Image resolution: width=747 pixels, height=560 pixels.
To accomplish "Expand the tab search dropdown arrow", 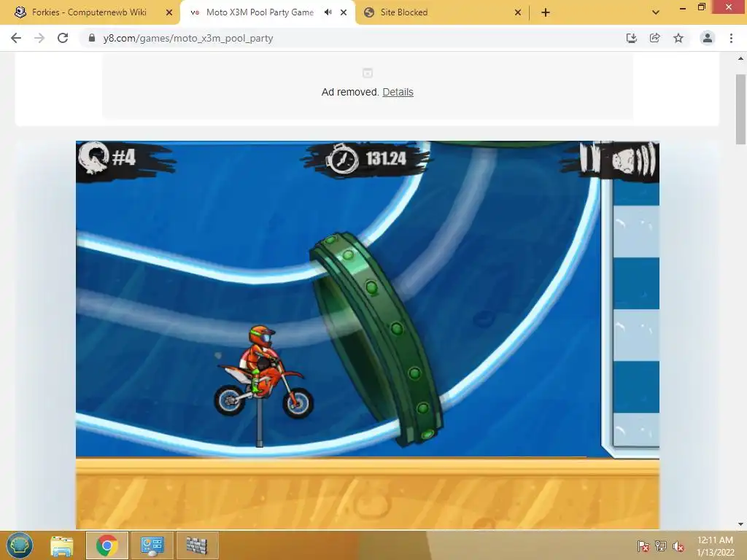I will click(x=656, y=12).
